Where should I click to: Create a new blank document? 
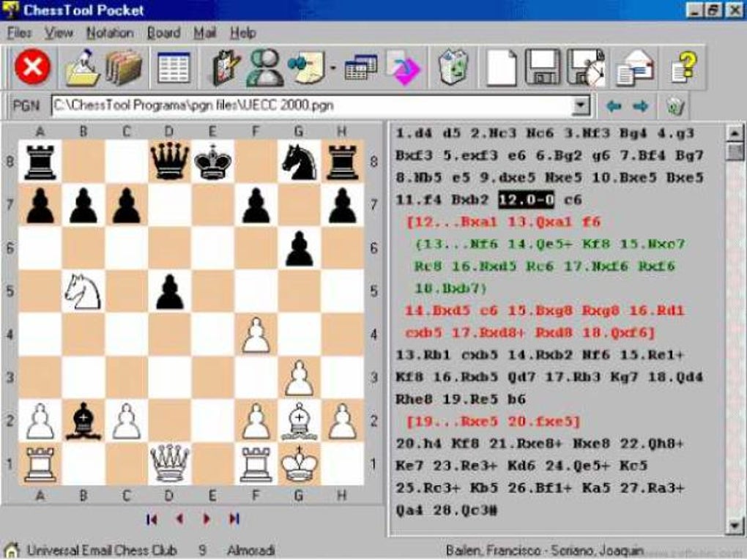501,67
